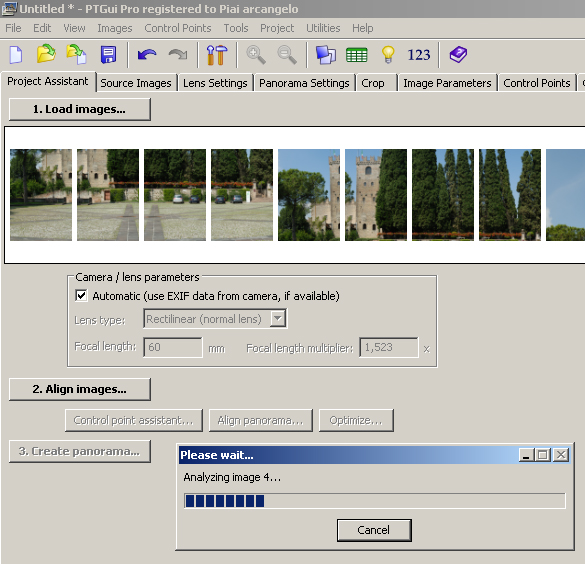This screenshot has width=585, height=564.
Task: Select the sixth thumbnail with central tower
Action: [x=376, y=195]
